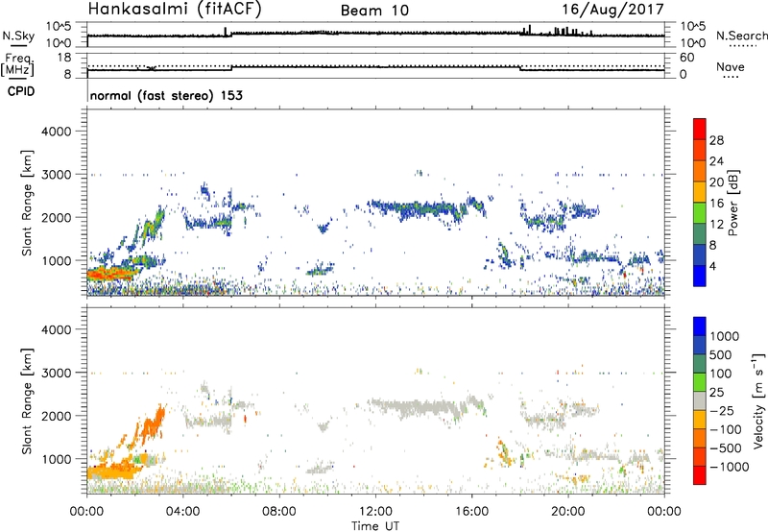
Task: Click the 16:00 time tick label
Action: (471, 512)
